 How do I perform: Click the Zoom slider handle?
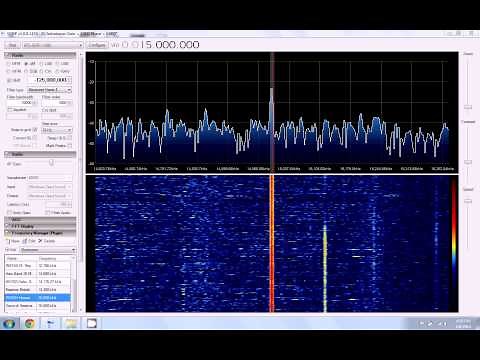468,107
